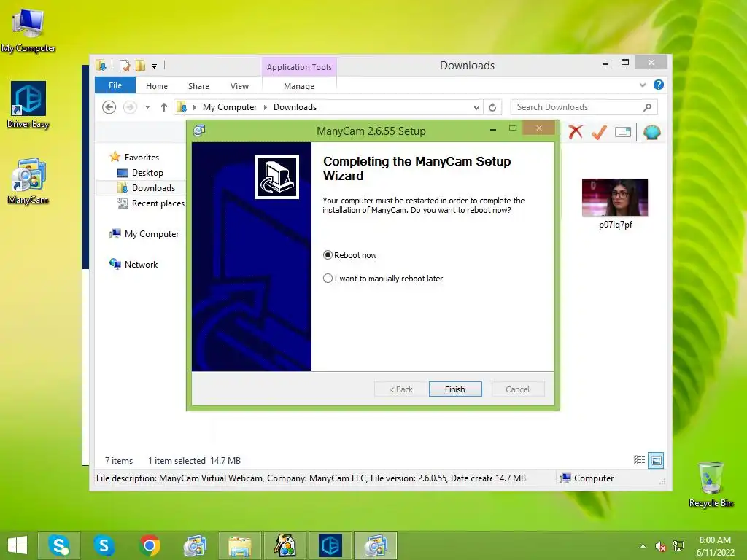Select Favorites in the navigation pane
Screen dimensions: 747x560
(x=142, y=157)
